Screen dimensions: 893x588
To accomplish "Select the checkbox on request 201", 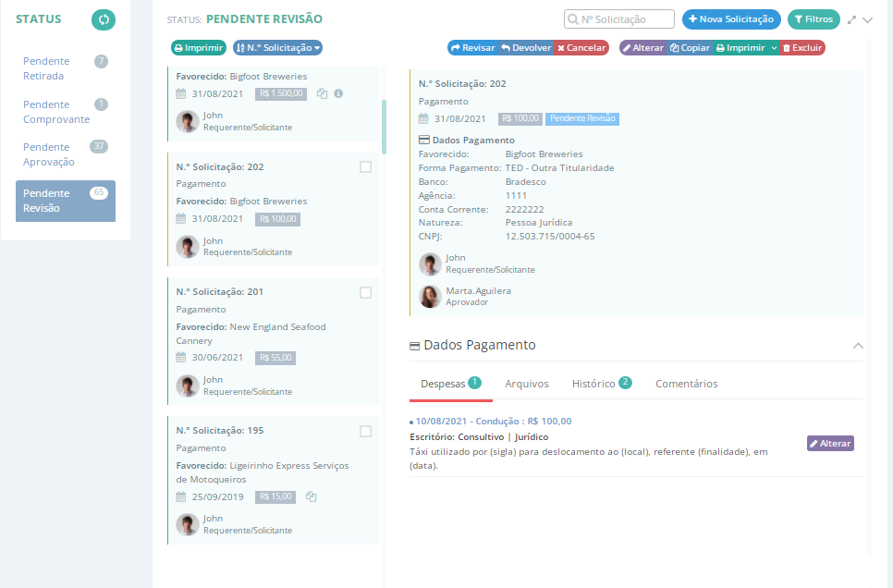I will tap(365, 292).
